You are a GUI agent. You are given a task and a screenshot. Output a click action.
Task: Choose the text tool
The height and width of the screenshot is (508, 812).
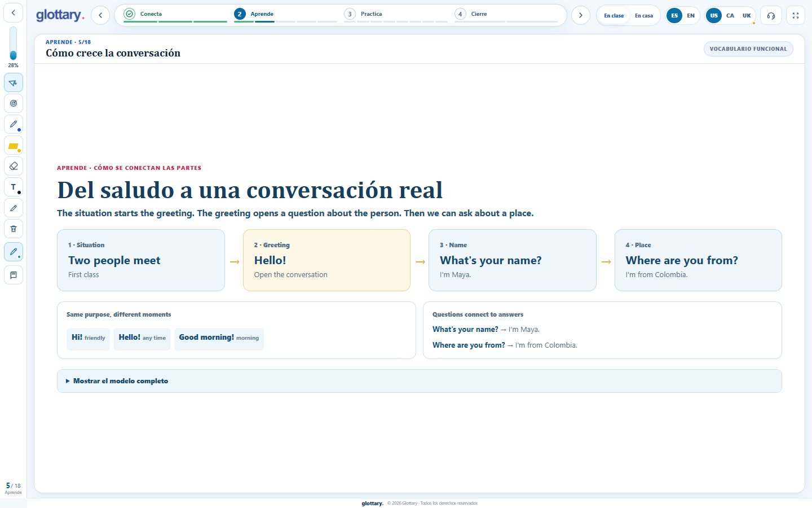click(x=14, y=187)
